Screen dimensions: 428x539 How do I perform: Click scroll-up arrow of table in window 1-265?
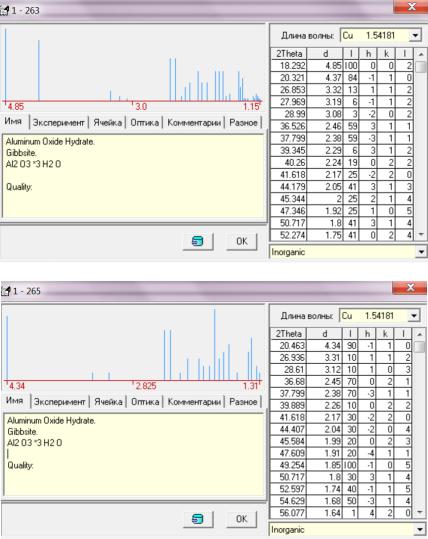(x=420, y=334)
